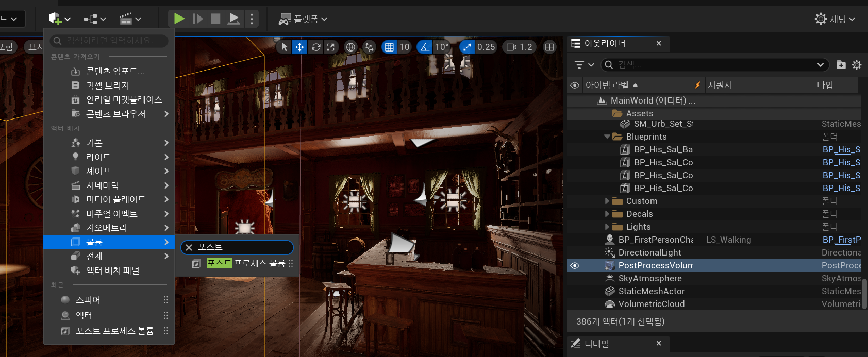Image resolution: width=868 pixels, height=357 pixels.
Task: Expand the 미디어 플레이트 category
Action: click(109, 199)
